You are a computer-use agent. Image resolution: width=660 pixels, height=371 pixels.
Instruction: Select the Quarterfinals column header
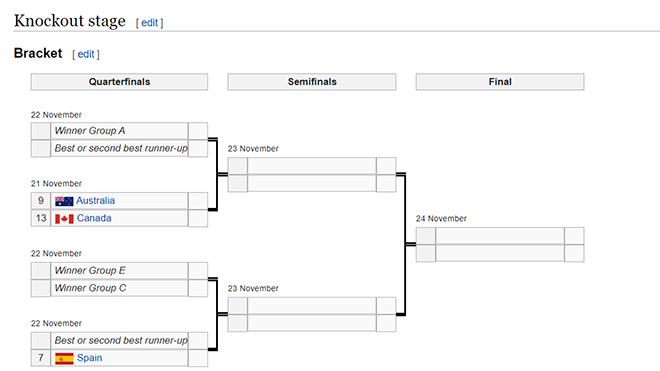click(x=119, y=82)
